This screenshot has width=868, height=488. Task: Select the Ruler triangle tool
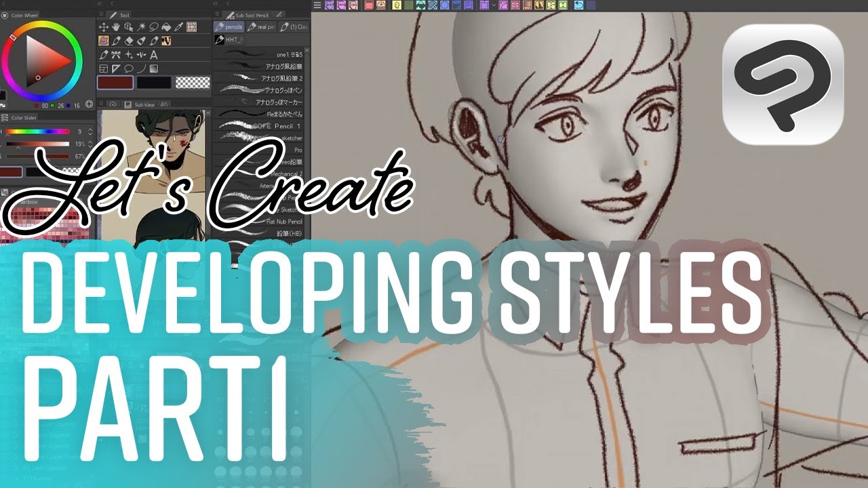116,68
